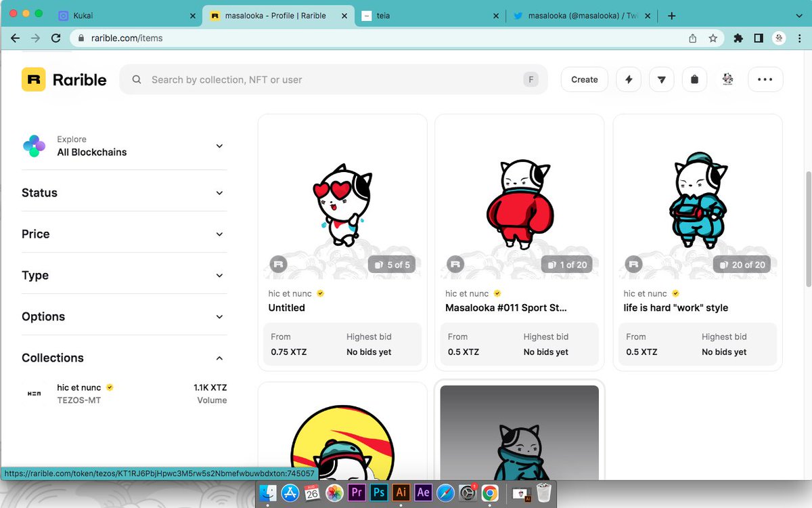
Task: Collapse the Collections filter section
Action: tap(124, 358)
